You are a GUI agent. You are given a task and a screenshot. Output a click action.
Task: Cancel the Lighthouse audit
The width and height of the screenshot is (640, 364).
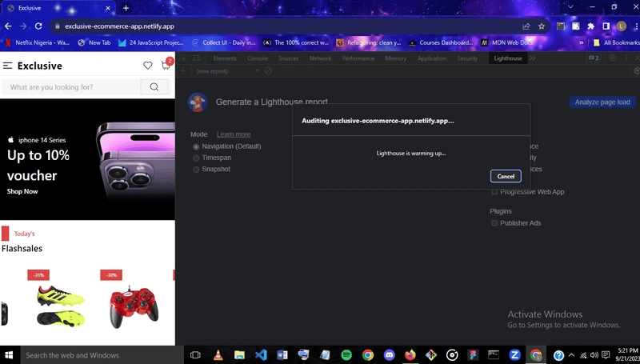coord(506,176)
